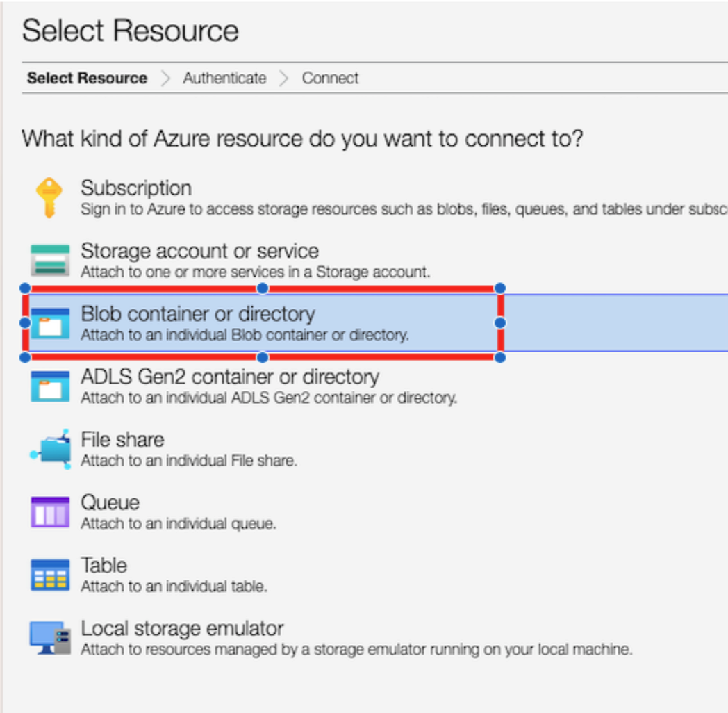
Task: Click 'Attach to an individual File share.' text
Action: 189,460
